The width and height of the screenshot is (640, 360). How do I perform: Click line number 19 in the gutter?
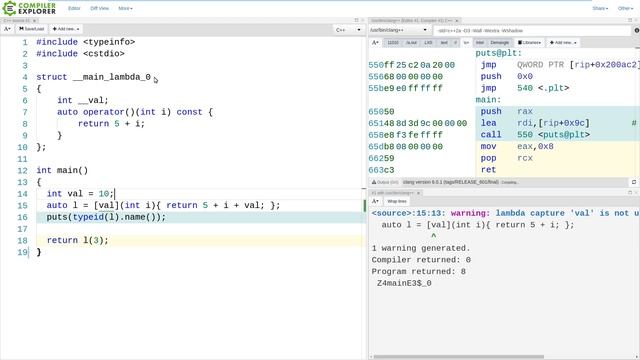pyautogui.click(x=22, y=252)
